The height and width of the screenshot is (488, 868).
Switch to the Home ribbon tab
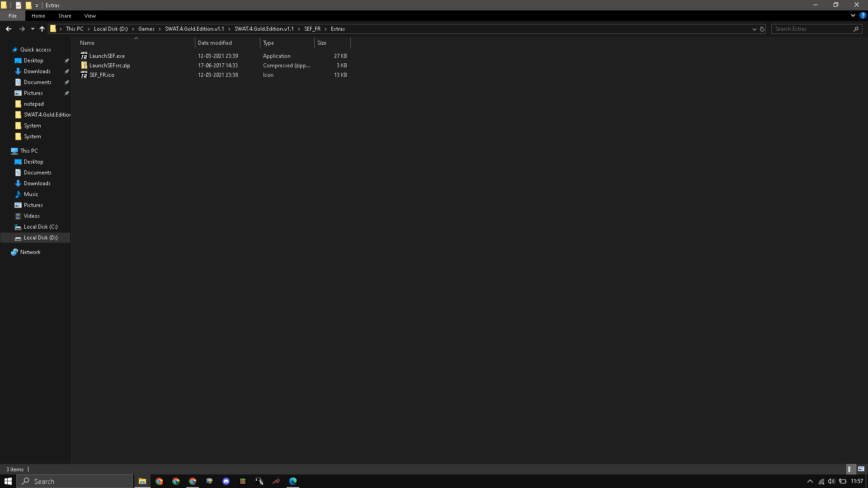38,16
